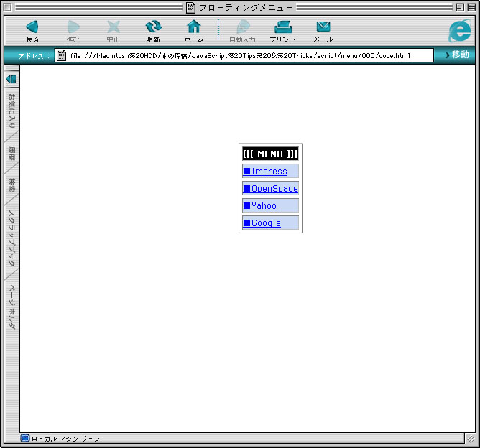
Task: Click the window close box
Action: click(x=8, y=7)
